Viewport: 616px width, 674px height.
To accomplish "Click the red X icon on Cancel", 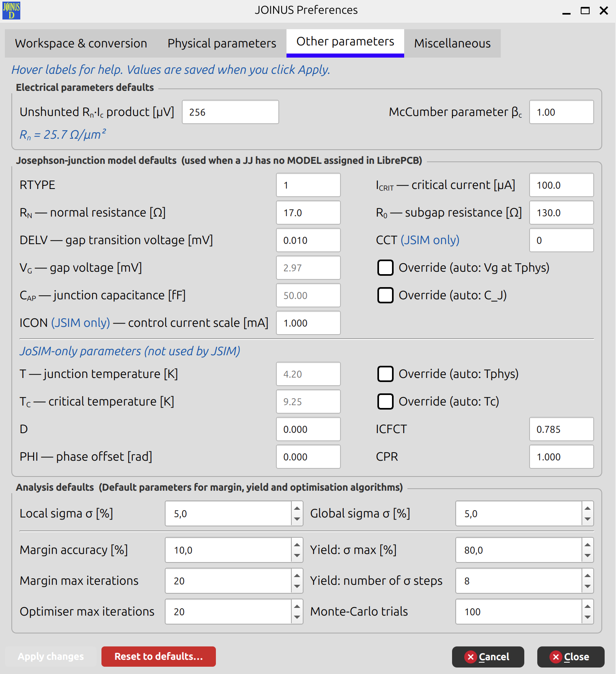I will point(470,657).
